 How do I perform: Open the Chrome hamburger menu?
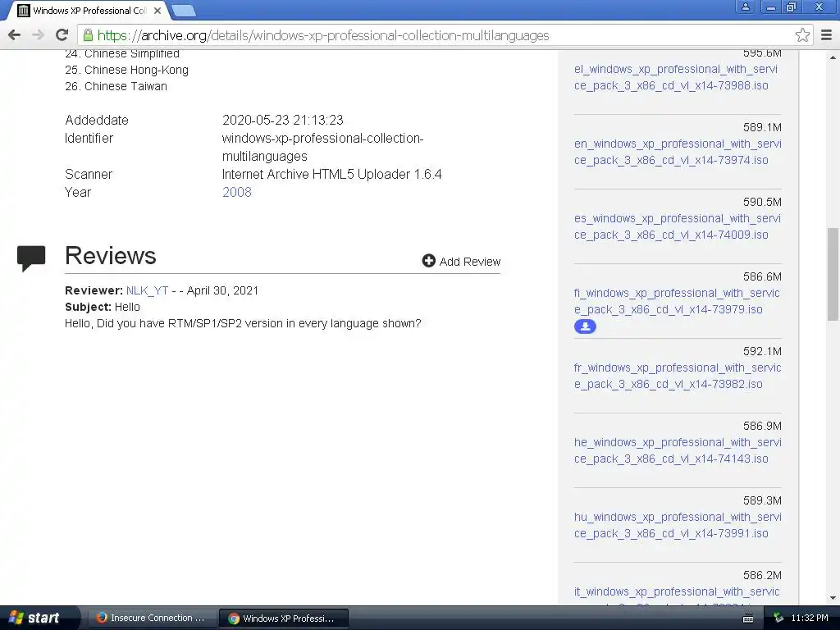(x=827, y=35)
